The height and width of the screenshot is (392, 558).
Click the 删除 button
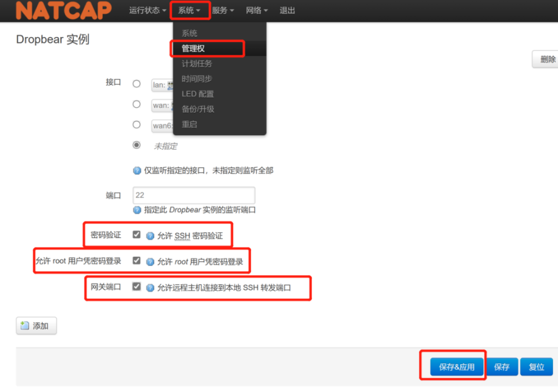click(x=546, y=59)
